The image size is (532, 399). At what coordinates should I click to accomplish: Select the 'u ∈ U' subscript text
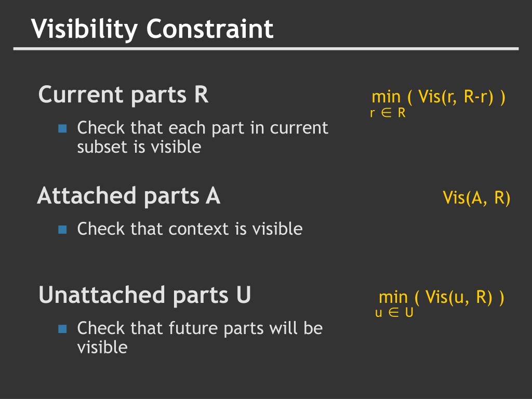pos(394,312)
